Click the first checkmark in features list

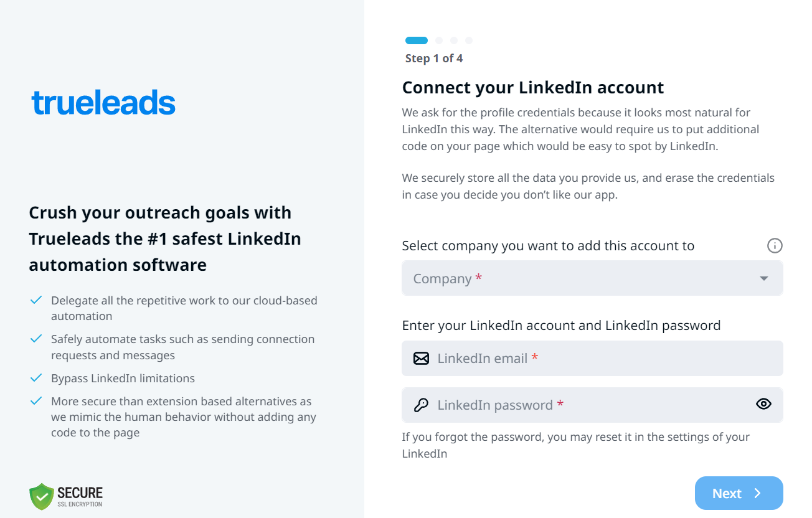36,301
